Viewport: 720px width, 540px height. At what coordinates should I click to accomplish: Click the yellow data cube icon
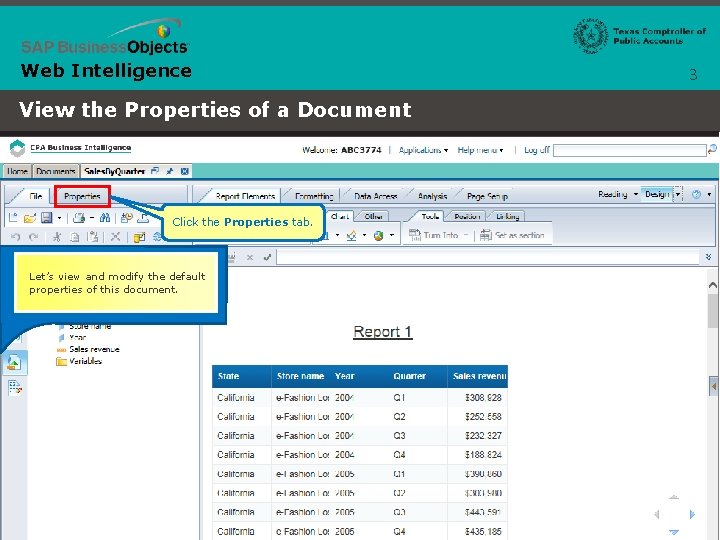tap(139, 237)
